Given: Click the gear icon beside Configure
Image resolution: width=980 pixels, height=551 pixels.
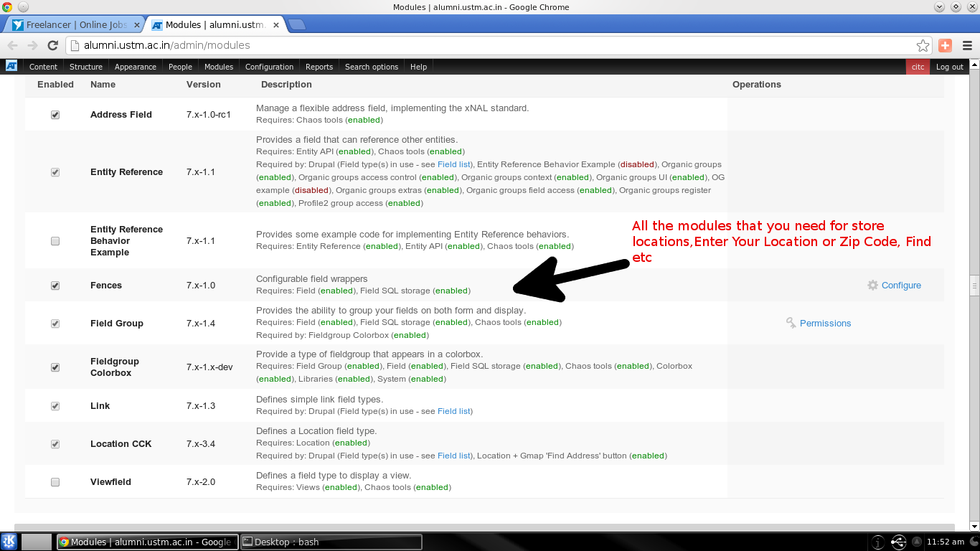Looking at the screenshot, I should (x=872, y=285).
